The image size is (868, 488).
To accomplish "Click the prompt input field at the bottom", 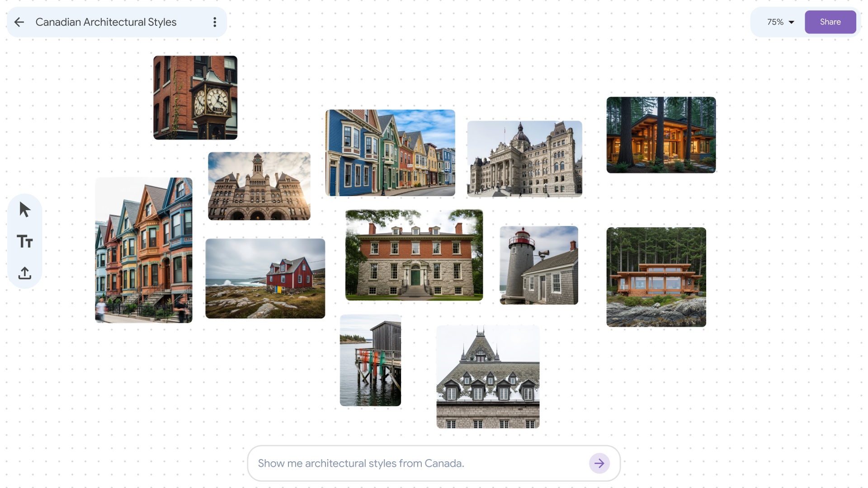I will click(x=407, y=463).
